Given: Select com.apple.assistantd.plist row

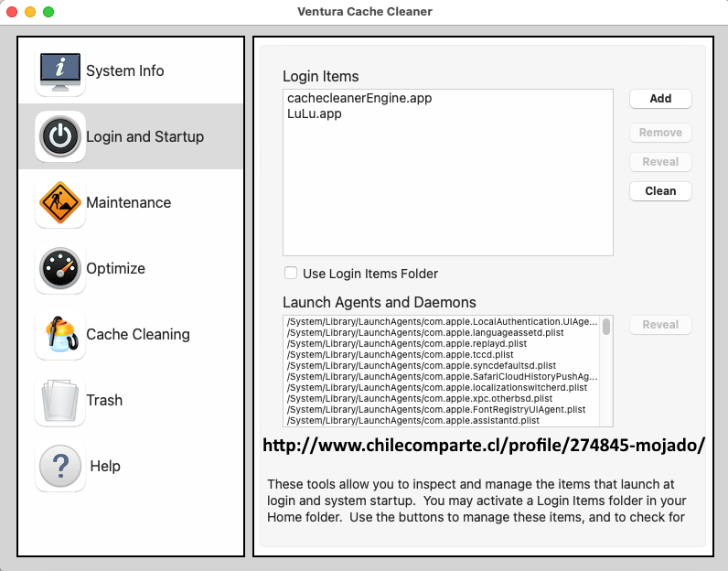Looking at the screenshot, I should pos(442,420).
